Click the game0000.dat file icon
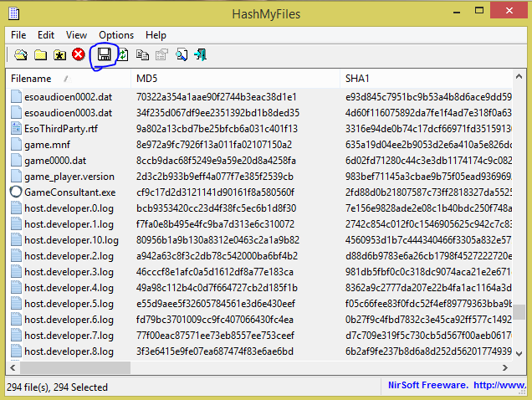The image size is (532, 400). click(16, 161)
